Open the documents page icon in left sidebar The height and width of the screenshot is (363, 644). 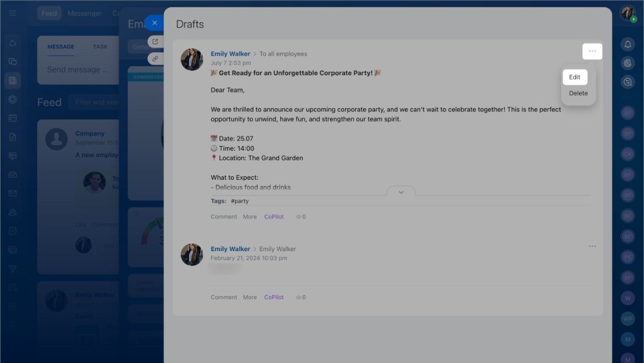click(x=13, y=137)
